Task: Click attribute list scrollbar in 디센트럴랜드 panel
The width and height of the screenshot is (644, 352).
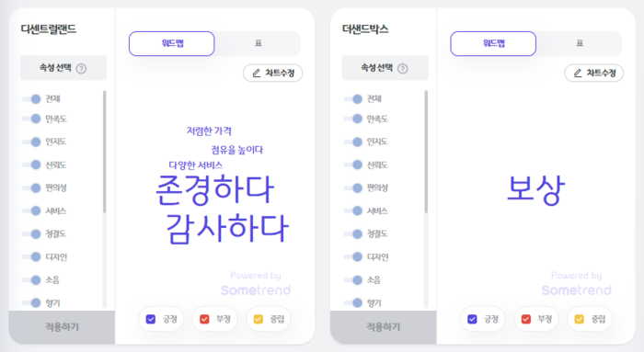Action: tap(104, 152)
